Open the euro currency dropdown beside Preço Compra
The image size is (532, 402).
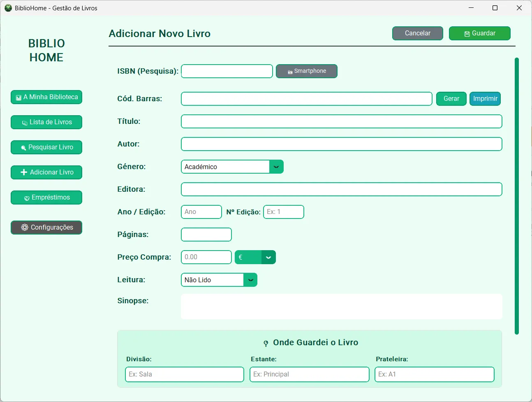click(x=269, y=257)
